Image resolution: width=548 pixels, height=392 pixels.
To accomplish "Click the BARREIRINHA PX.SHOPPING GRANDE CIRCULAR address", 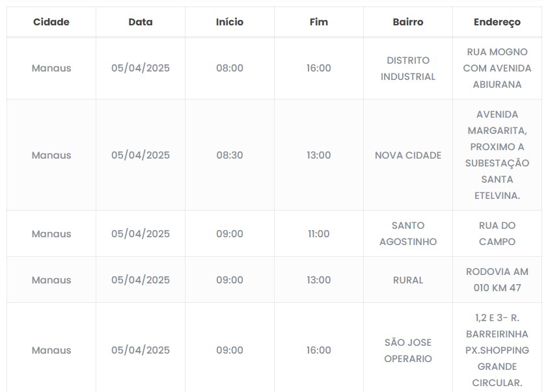I will pyautogui.click(x=497, y=350).
